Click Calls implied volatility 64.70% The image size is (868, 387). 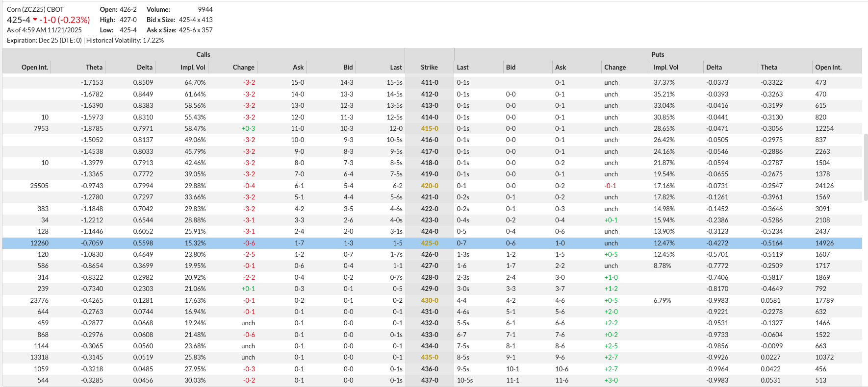point(195,82)
